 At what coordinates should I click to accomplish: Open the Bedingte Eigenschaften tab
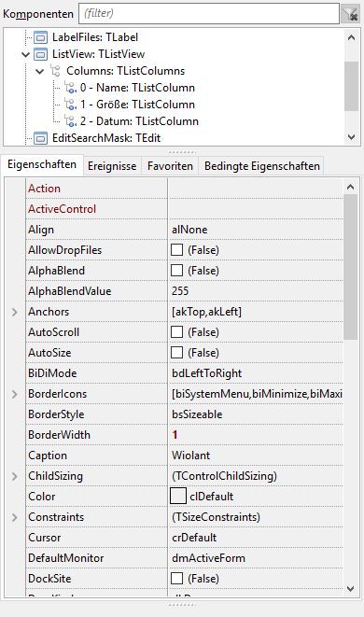pos(261,166)
